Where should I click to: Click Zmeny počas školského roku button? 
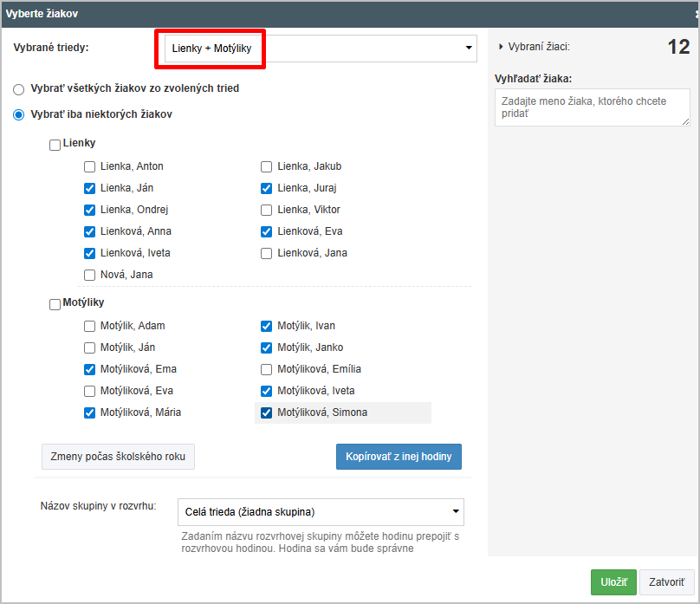[118, 457]
